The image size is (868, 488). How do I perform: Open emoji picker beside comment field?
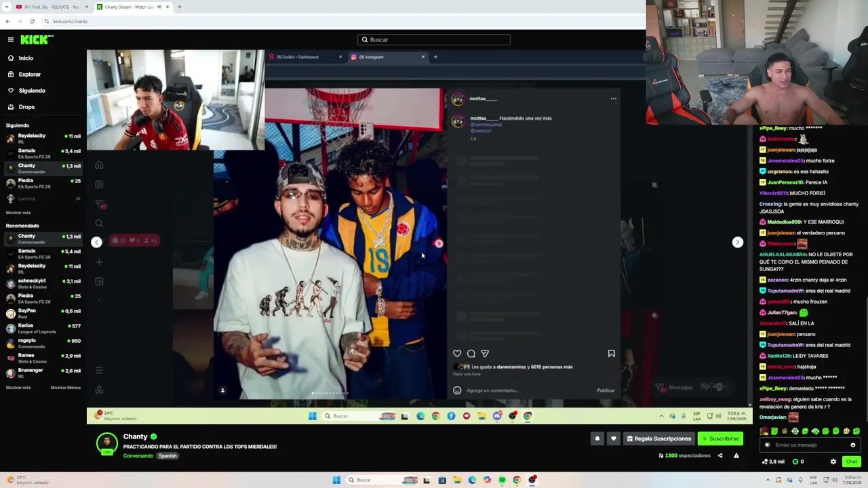457,390
